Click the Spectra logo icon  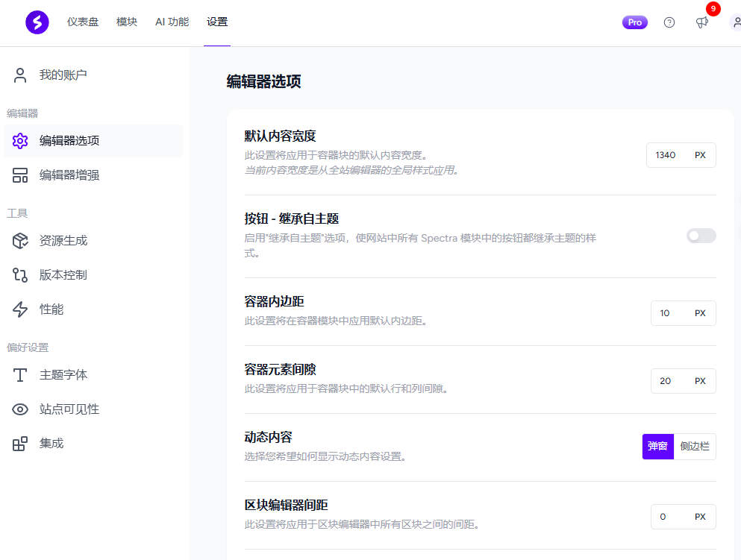[x=37, y=22]
